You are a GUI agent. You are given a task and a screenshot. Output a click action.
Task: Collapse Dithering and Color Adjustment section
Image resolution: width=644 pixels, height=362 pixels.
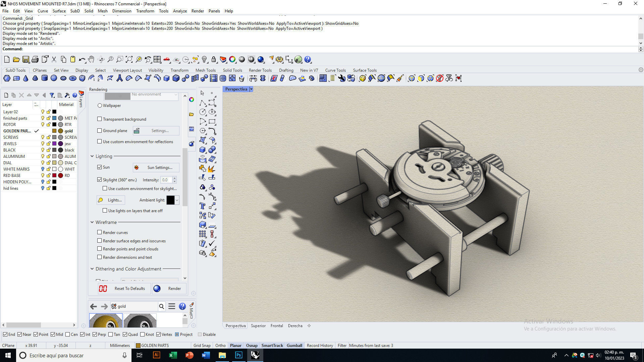[x=92, y=269]
